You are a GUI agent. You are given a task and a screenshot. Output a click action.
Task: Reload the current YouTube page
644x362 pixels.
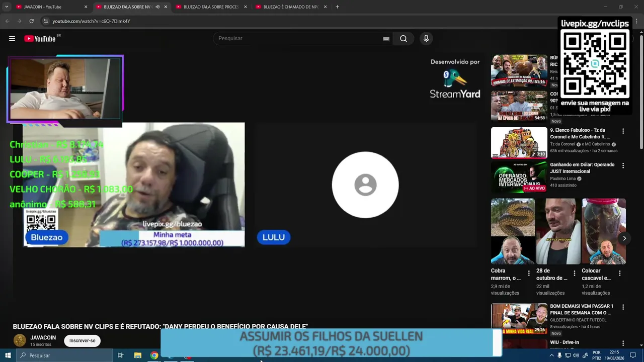pyautogui.click(x=31, y=21)
